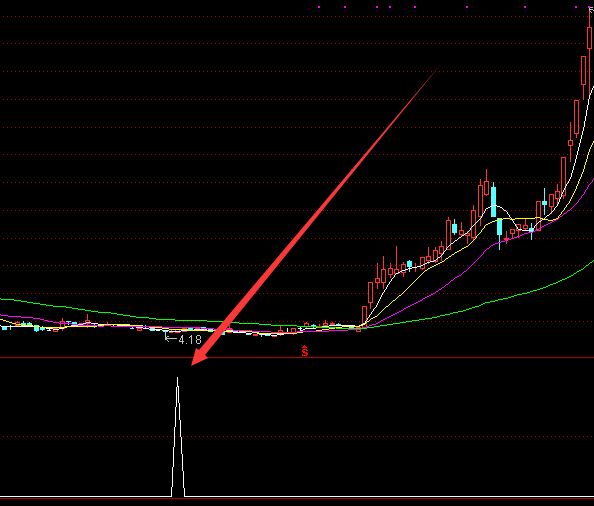
Task: Click the red S signal marker
Action: (x=305, y=351)
